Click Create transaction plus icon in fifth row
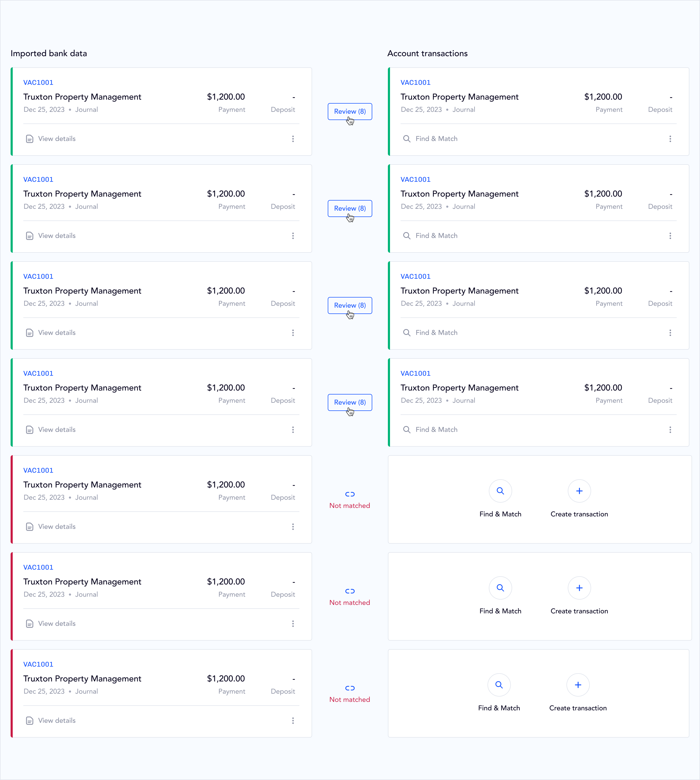Viewport: 700px width, 780px height. [579, 491]
